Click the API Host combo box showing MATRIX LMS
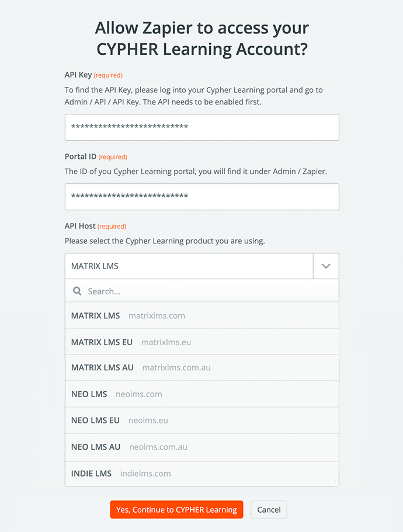This screenshot has height=532, width=403. click(x=187, y=266)
